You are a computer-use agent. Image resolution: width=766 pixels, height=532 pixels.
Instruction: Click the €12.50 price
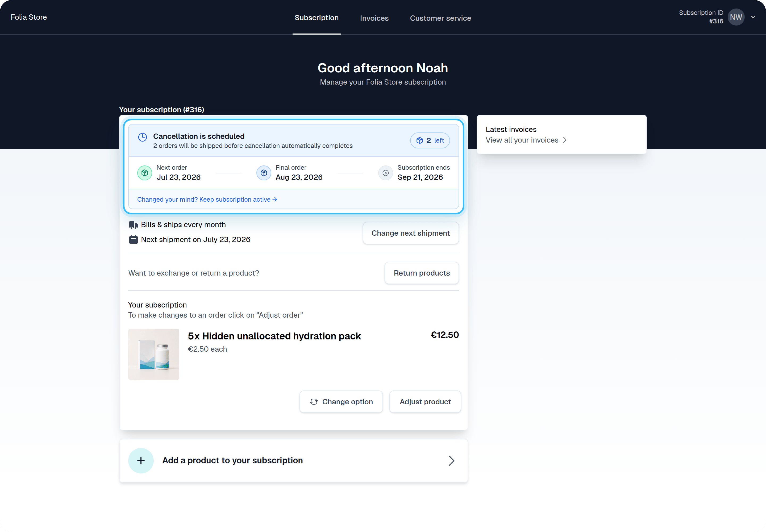click(x=445, y=335)
